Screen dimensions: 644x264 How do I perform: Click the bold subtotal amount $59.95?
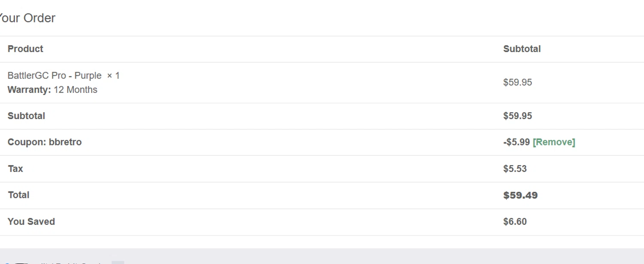click(517, 116)
